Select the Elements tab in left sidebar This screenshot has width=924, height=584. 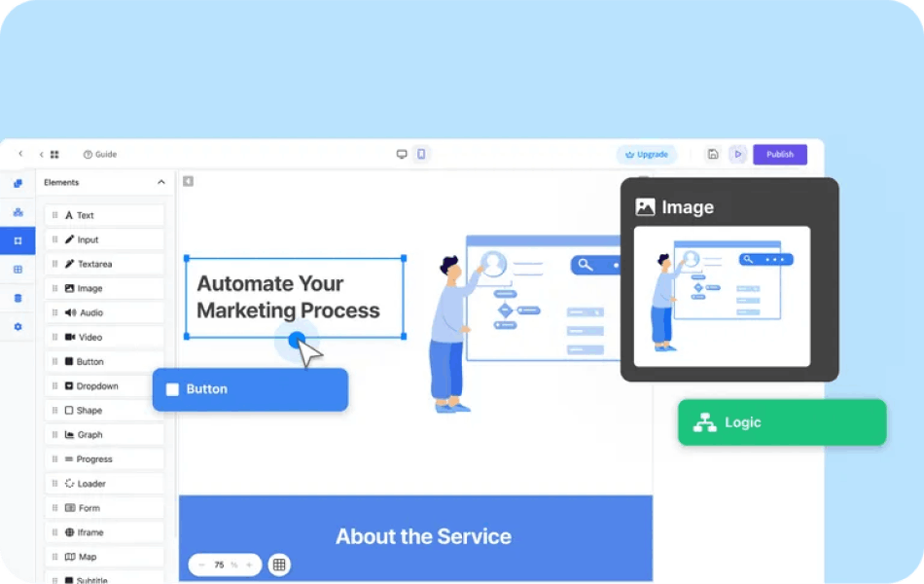[x=18, y=240]
